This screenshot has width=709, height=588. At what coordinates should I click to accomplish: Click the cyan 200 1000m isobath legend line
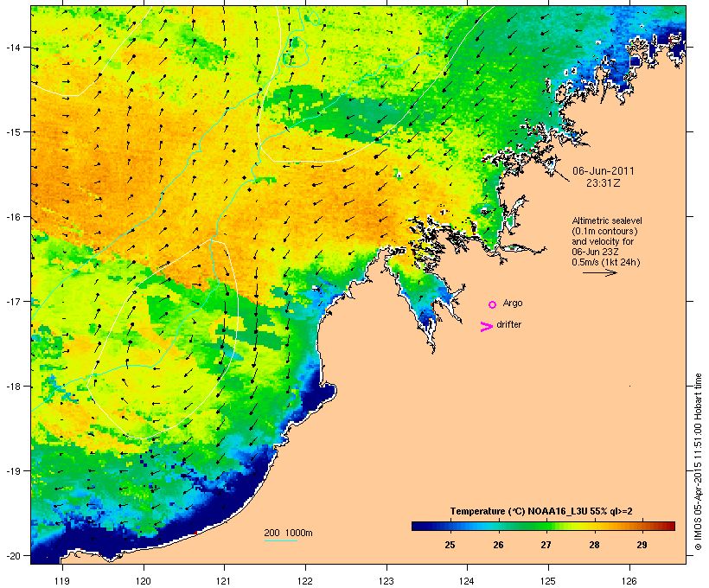pos(281,540)
